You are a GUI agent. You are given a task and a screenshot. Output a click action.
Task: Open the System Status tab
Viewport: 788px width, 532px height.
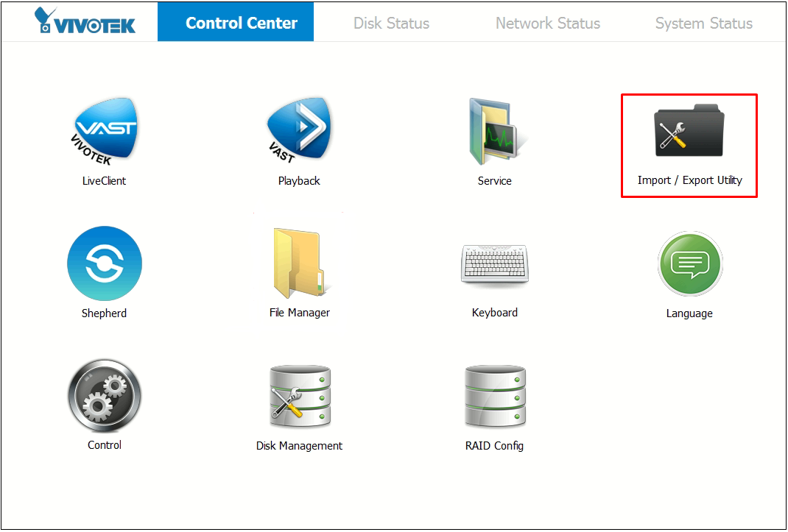tap(703, 23)
